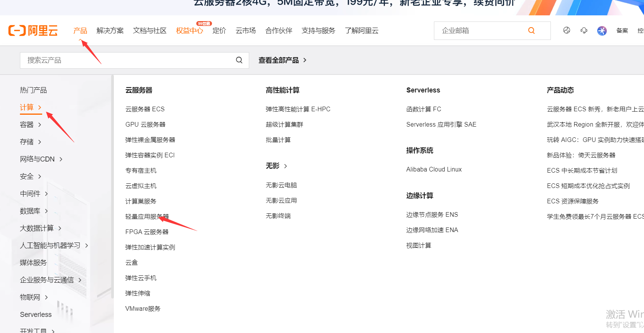The width and height of the screenshot is (644, 333).
Task: Click the Alibaba Cloud logo
Action: (x=33, y=31)
